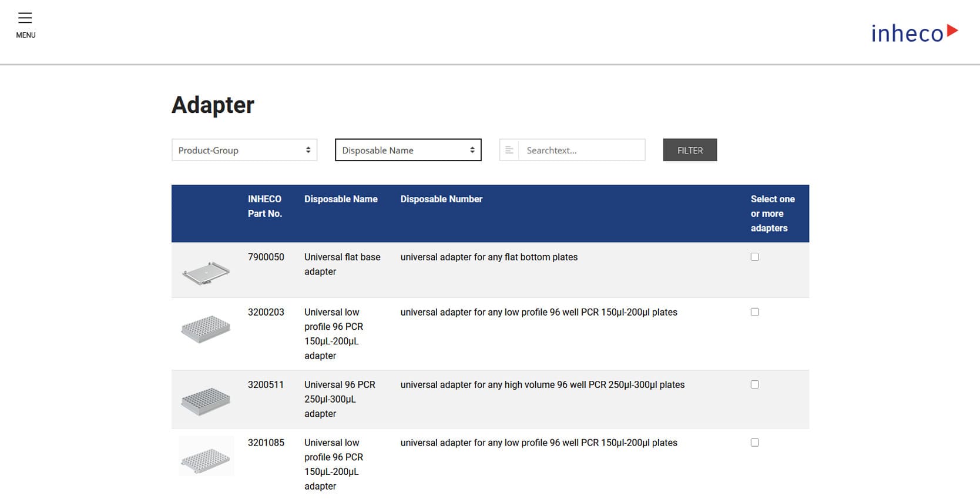Click the inheco logo
Screen dimensions: 980x499
pyautogui.click(x=914, y=33)
